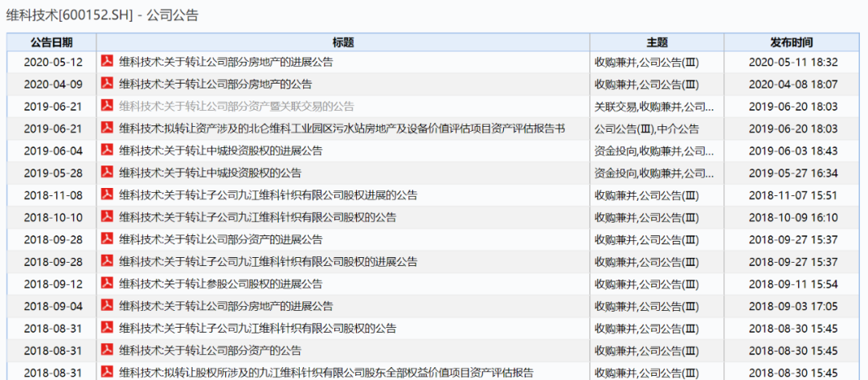868x380 pixels.
Task: Click PDF icon for 2018-11-08 九江维科针织股权进展的公告
Action: click(x=107, y=194)
